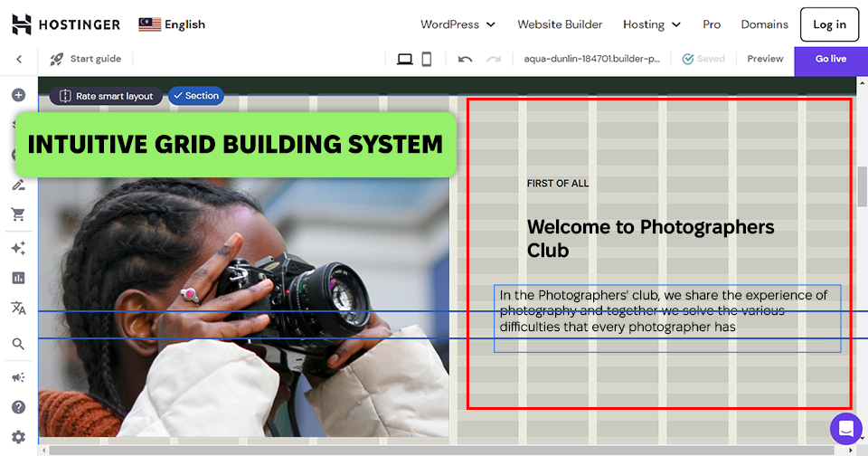The image size is (868, 456).
Task: Undo the last change
Action: [x=465, y=59]
